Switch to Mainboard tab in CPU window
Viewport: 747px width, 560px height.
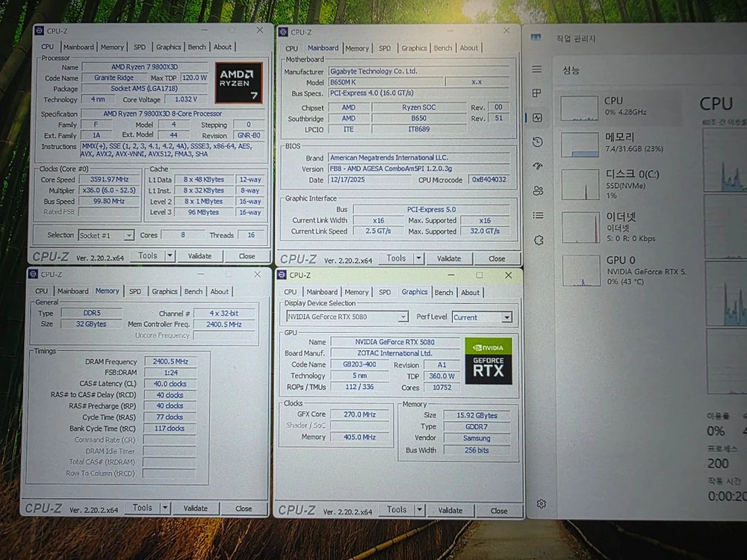tap(78, 46)
